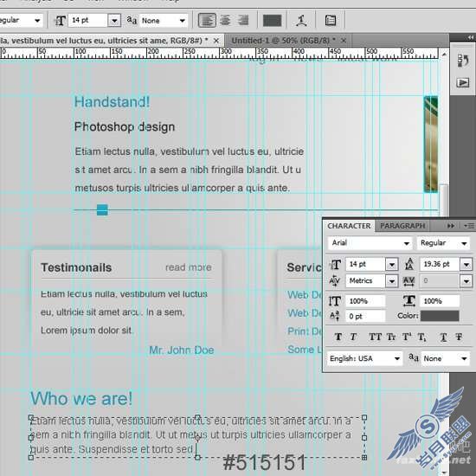Click blue square slider marker on canvas
Screen dimensions: 476x476
[102, 209]
